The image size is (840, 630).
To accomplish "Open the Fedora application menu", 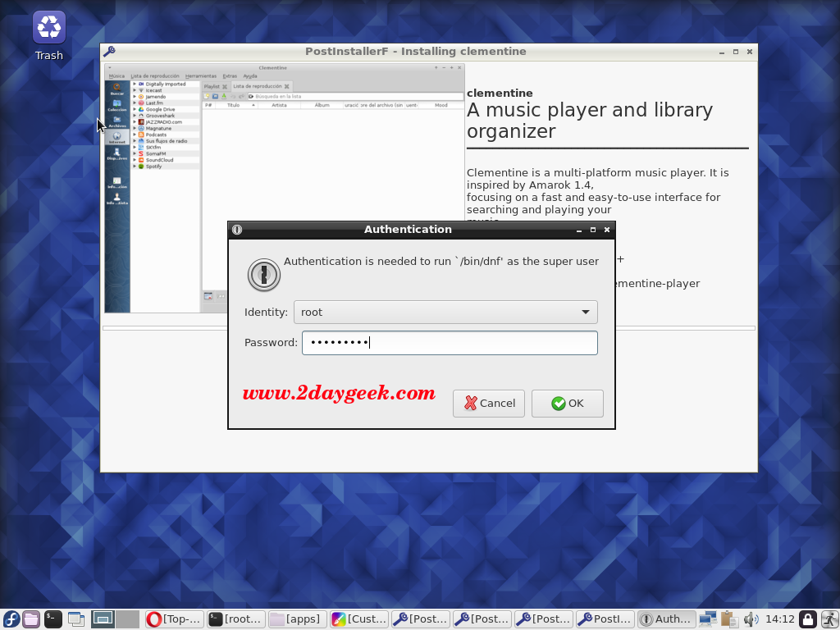I will (x=11, y=619).
